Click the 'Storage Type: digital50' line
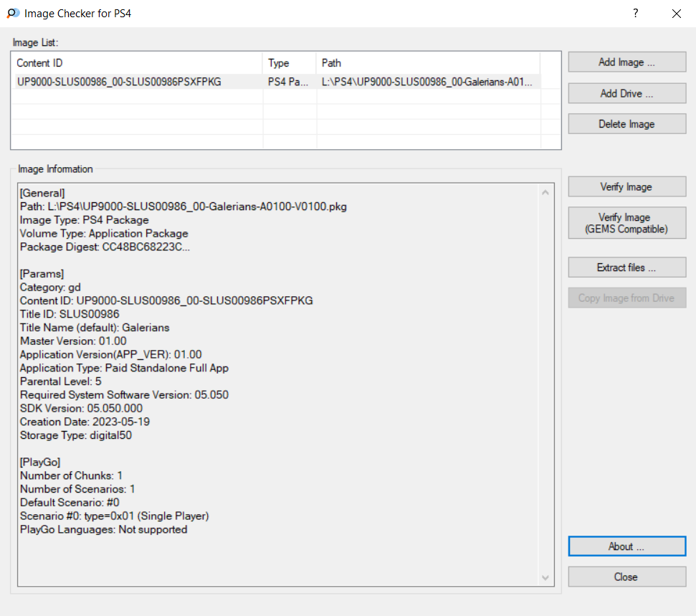696x616 pixels. click(x=76, y=435)
